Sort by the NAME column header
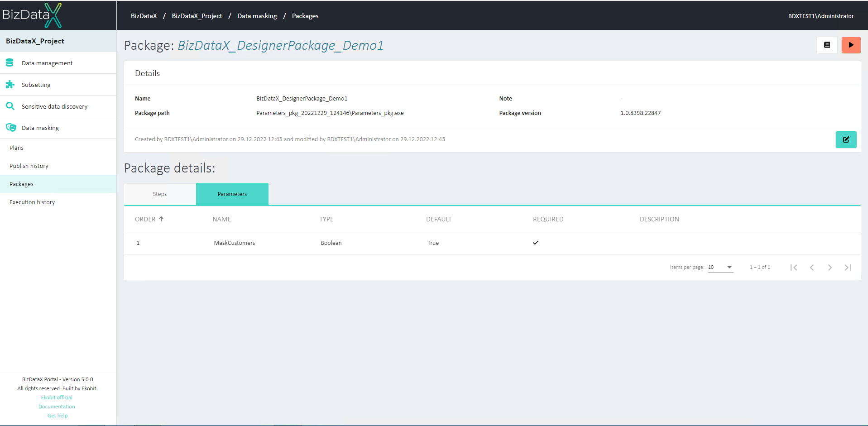Image resolution: width=868 pixels, height=426 pixels. [x=222, y=219]
